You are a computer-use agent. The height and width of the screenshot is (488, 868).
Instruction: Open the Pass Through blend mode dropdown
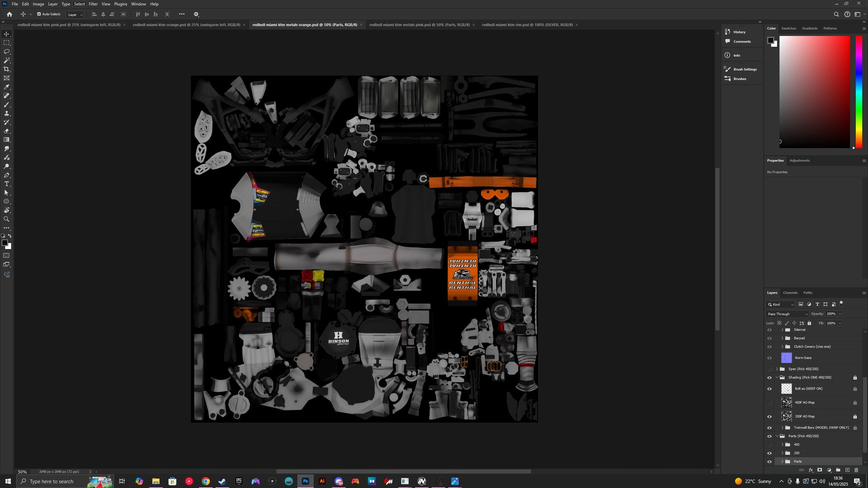coord(787,314)
